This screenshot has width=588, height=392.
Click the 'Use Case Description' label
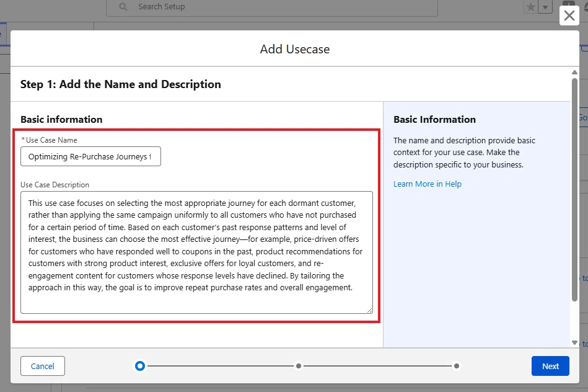pos(55,185)
